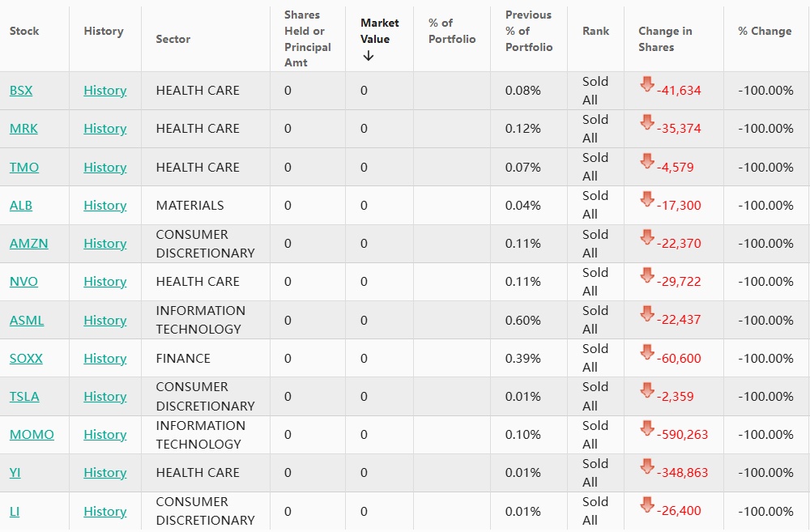Sort by the Market Value column header
Viewport: 810px width, 532px height.
click(380, 31)
